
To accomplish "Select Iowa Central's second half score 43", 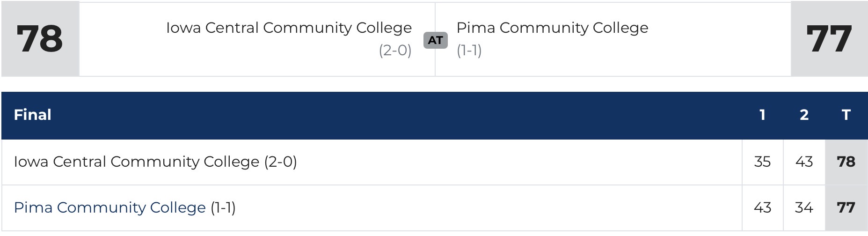I will pos(804,162).
